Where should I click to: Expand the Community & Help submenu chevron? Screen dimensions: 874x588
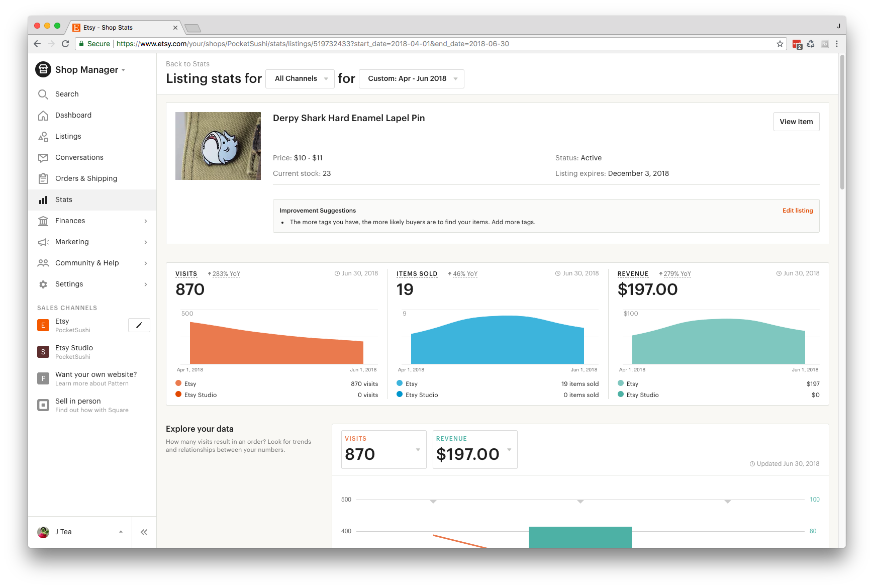tap(146, 263)
